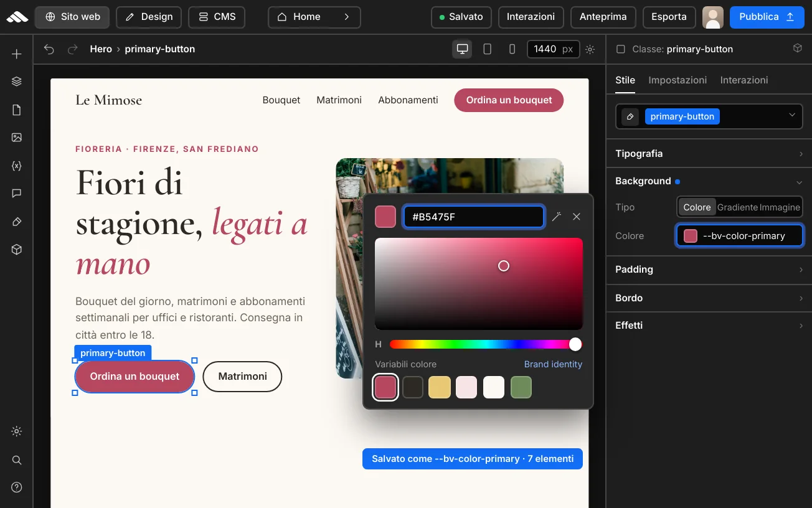
Task: Switch to the Impostazioni tab
Action: pyautogui.click(x=677, y=80)
